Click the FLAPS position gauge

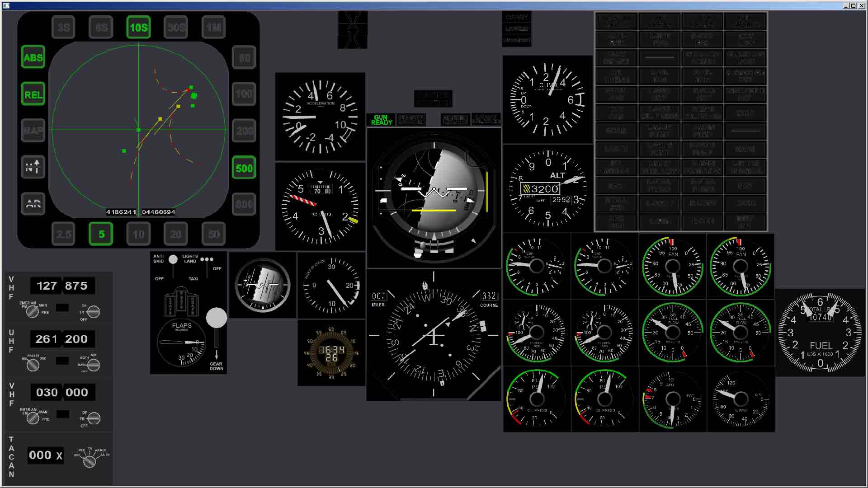pos(182,343)
